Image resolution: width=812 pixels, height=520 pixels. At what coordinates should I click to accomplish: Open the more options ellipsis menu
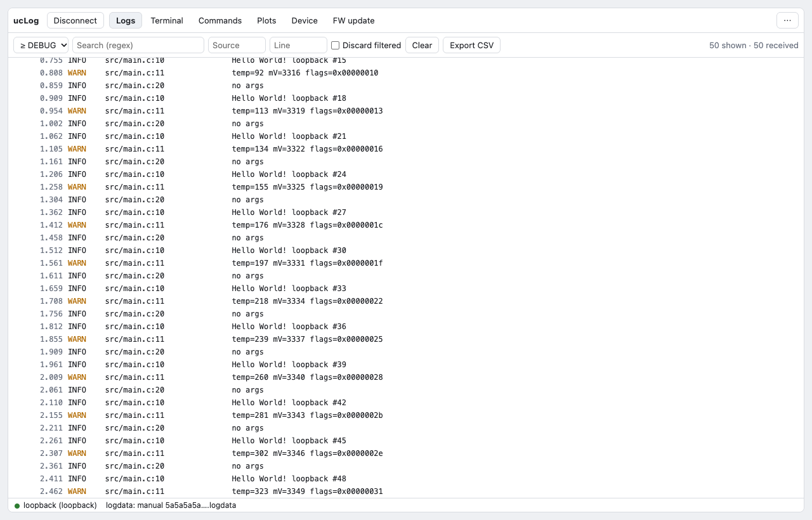787,20
